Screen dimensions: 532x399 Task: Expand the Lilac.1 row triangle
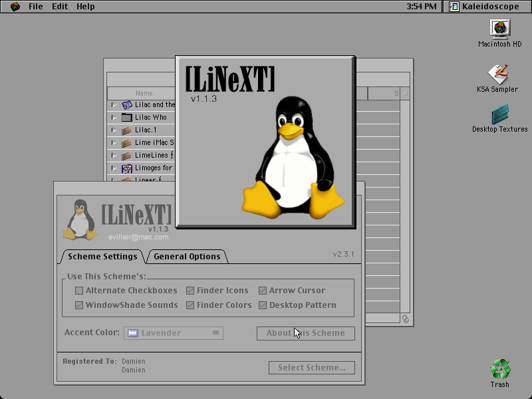pyautogui.click(x=114, y=130)
